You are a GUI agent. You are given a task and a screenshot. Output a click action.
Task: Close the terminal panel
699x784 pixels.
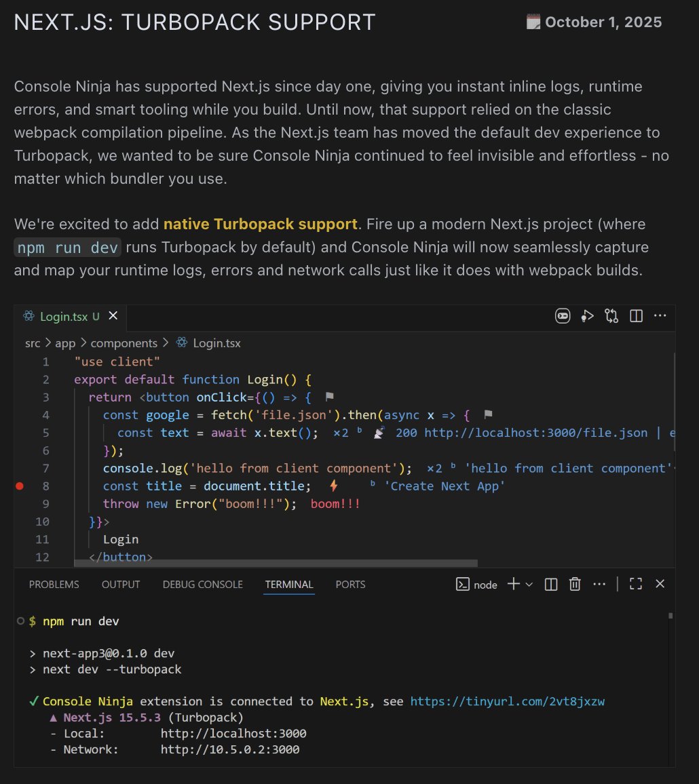click(660, 583)
